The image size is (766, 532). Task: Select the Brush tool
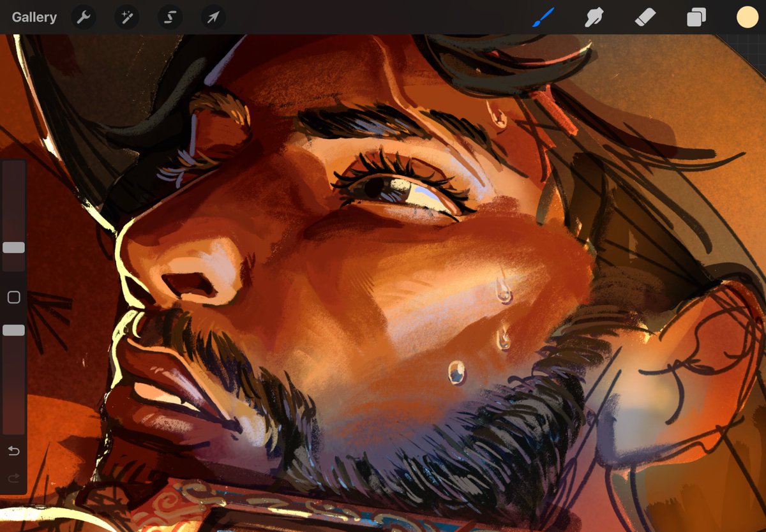pos(544,17)
